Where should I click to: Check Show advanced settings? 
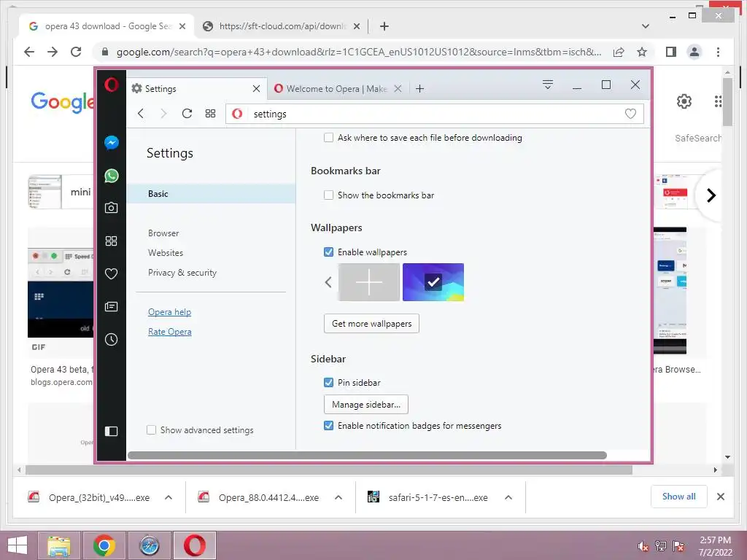(151, 430)
